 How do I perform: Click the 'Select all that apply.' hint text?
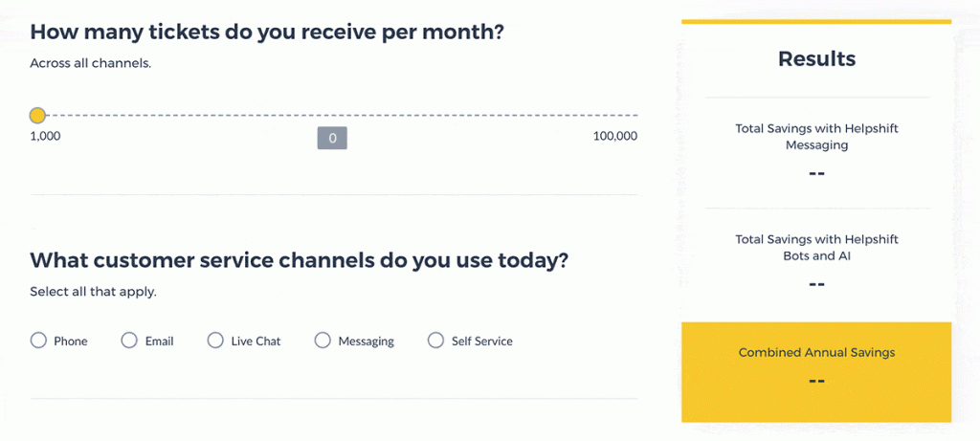[x=93, y=292]
